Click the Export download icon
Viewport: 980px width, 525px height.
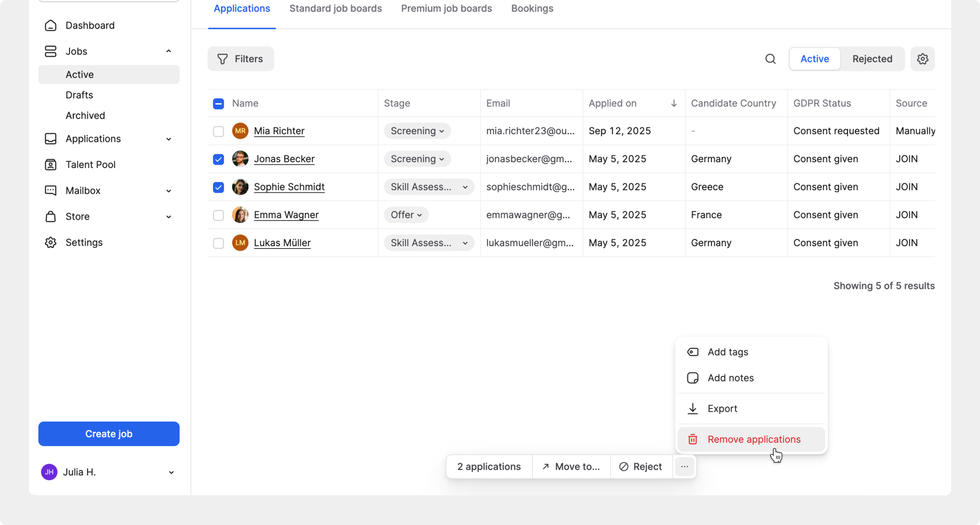coord(692,408)
